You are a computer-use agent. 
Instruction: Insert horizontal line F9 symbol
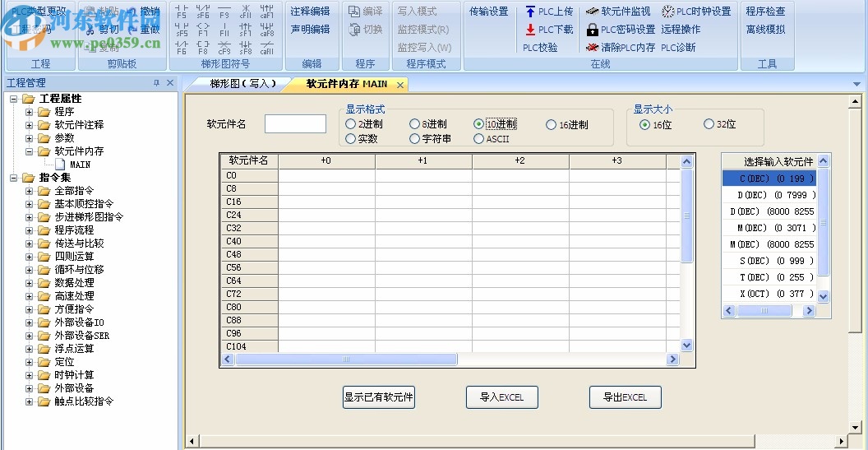[224, 12]
